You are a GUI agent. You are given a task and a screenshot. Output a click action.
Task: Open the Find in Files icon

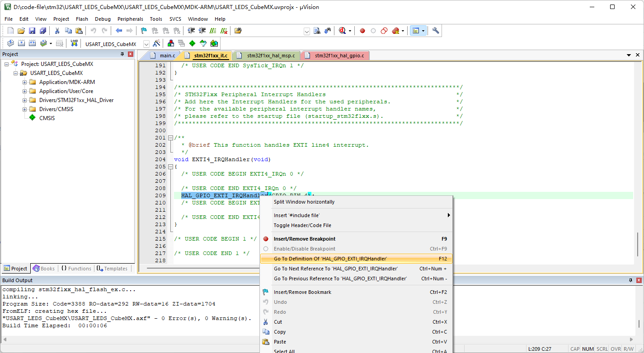point(238,31)
